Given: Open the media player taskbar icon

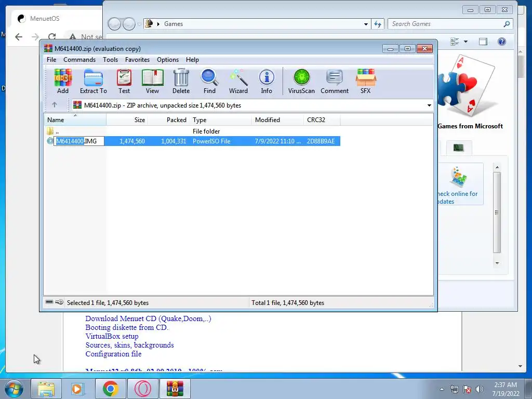Looking at the screenshot, I should [77, 389].
